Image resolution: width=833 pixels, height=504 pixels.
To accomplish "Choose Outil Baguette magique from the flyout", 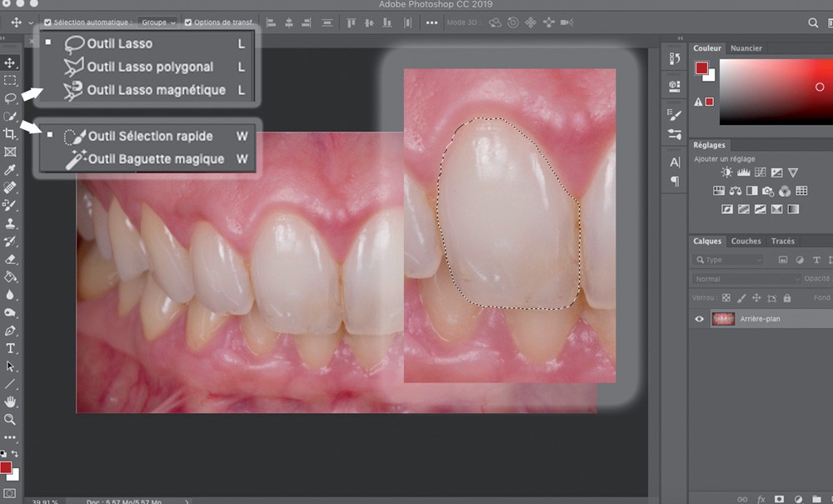I will point(156,159).
